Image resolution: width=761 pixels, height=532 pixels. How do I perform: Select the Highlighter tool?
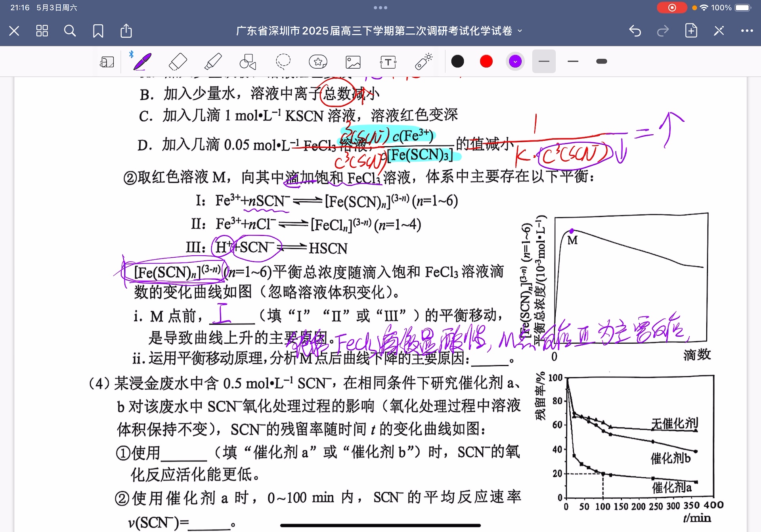tap(213, 62)
